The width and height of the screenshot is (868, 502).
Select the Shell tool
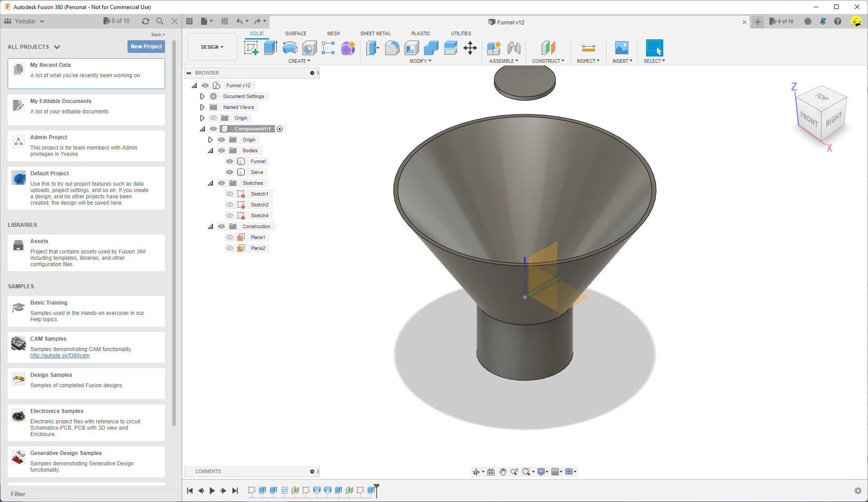(x=411, y=48)
